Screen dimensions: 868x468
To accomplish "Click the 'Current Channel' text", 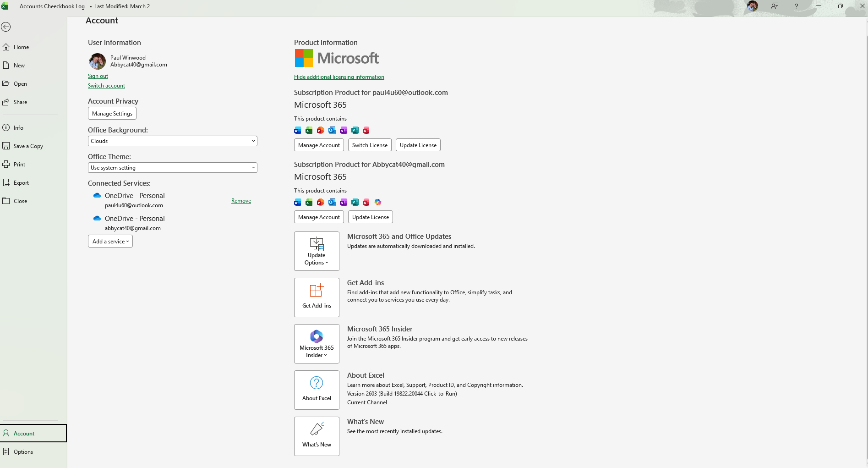I will point(367,402).
